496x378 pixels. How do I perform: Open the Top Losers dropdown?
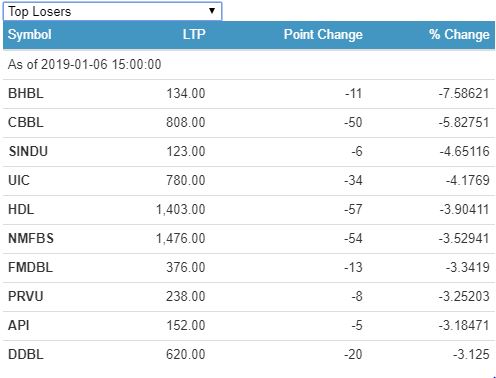tap(112, 11)
